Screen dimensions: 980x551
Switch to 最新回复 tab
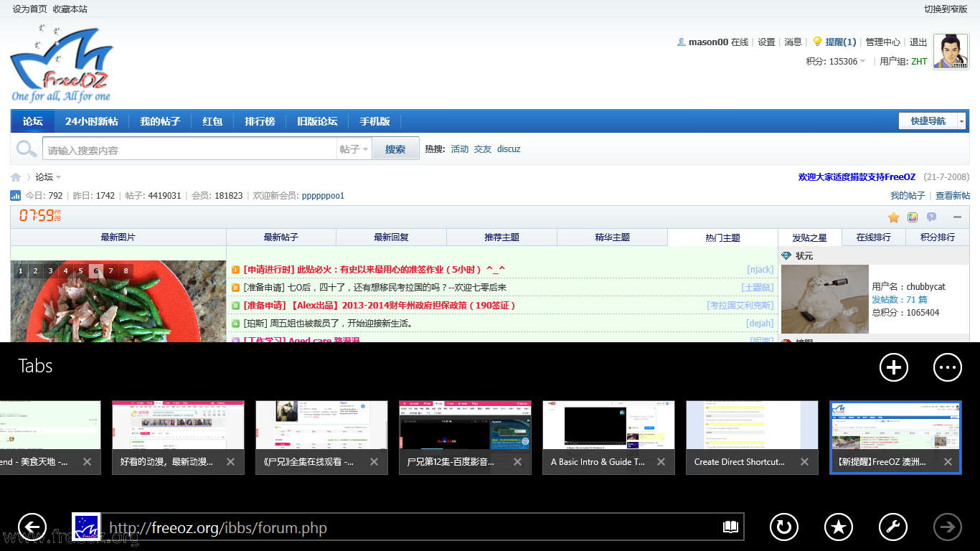pyautogui.click(x=392, y=237)
